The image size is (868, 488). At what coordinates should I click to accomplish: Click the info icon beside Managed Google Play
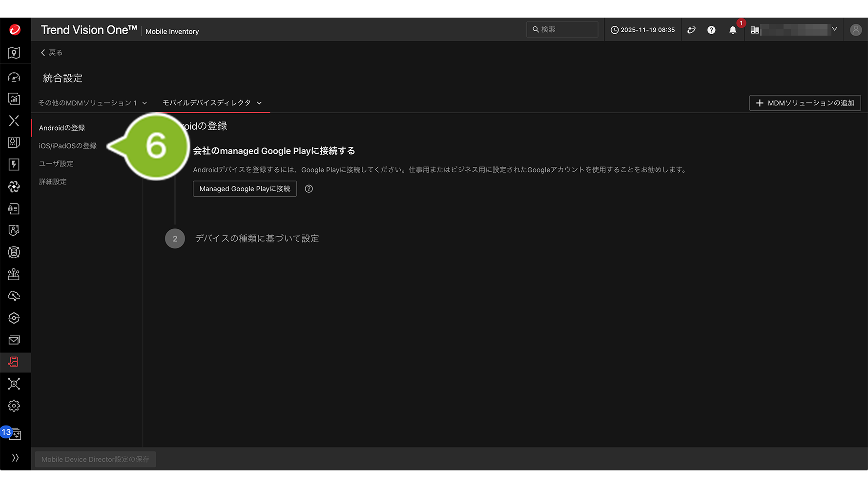(x=309, y=189)
